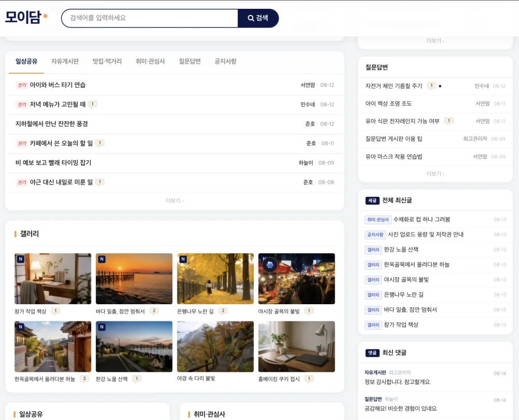This screenshot has width=519, height=420.
Task: Click the 갤러리 section heading
Action: [30, 234]
